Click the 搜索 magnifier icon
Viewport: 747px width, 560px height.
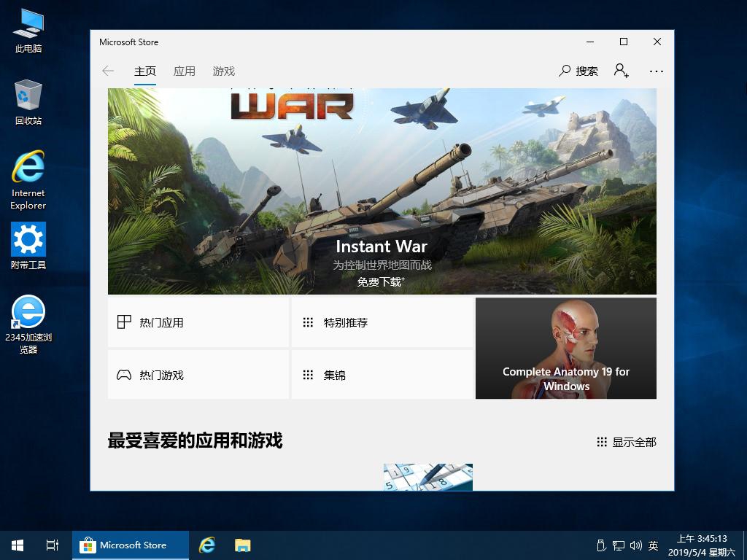pos(565,71)
